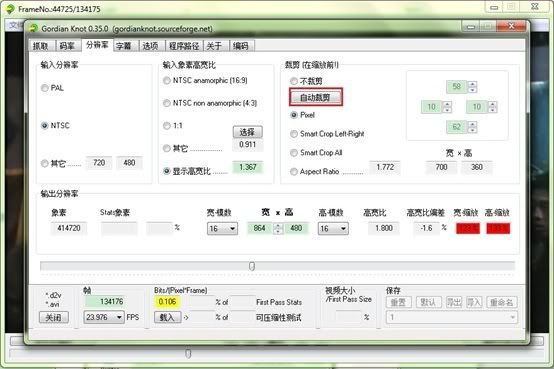Open the 字幕 tab
The width and height of the screenshot is (554, 369).
tap(123, 46)
